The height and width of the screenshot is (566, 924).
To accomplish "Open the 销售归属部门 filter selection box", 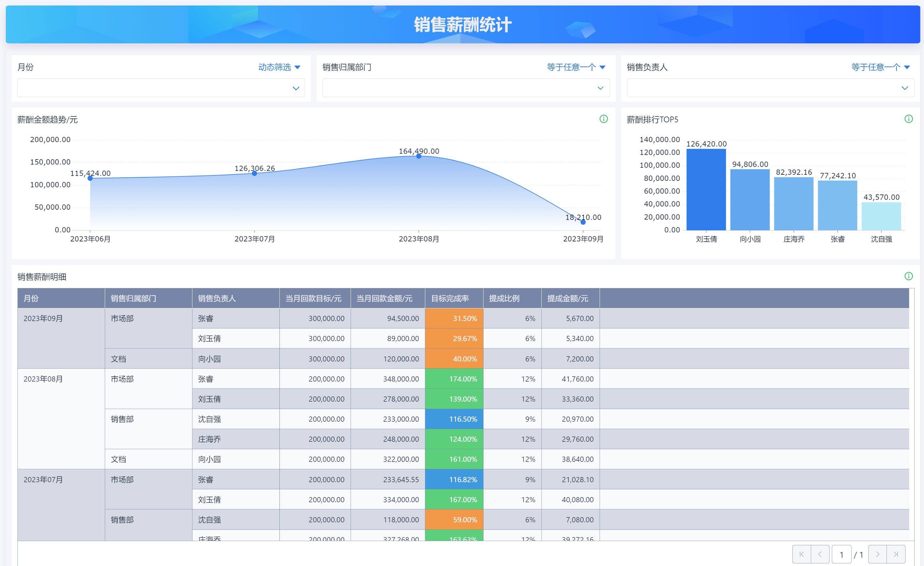I will [x=466, y=88].
